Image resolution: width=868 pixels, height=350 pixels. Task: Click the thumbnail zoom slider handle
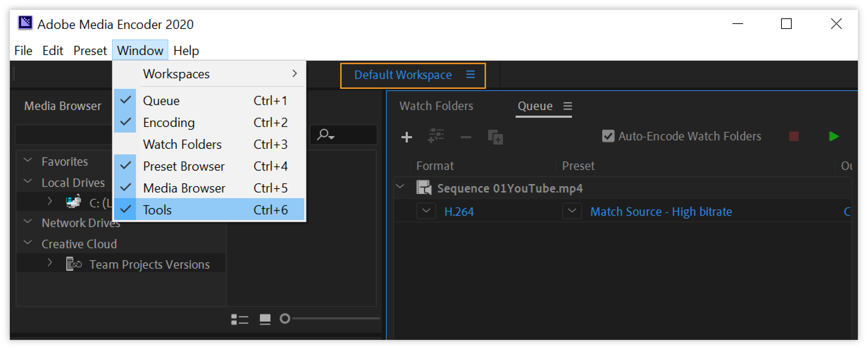pos(285,319)
